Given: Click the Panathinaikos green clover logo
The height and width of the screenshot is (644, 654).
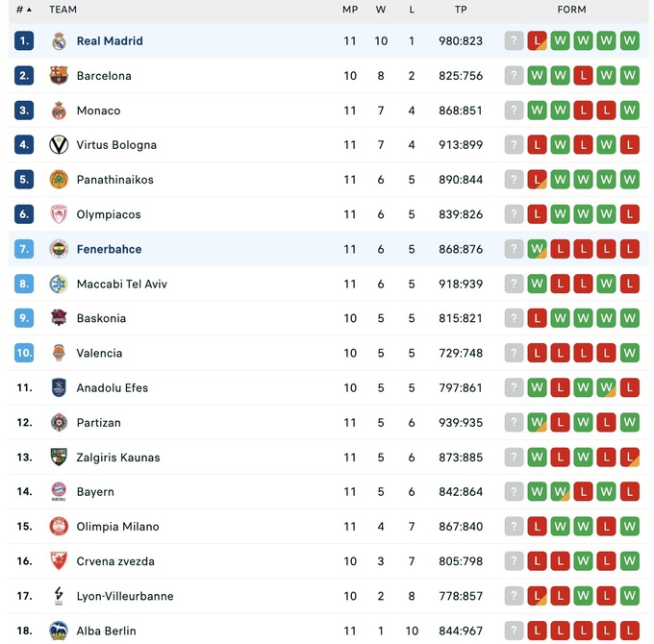Looking at the screenshot, I should (59, 180).
